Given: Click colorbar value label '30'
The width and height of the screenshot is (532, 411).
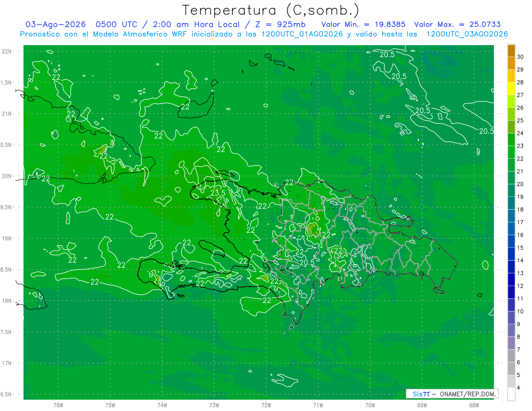Looking at the screenshot, I should (520, 57).
